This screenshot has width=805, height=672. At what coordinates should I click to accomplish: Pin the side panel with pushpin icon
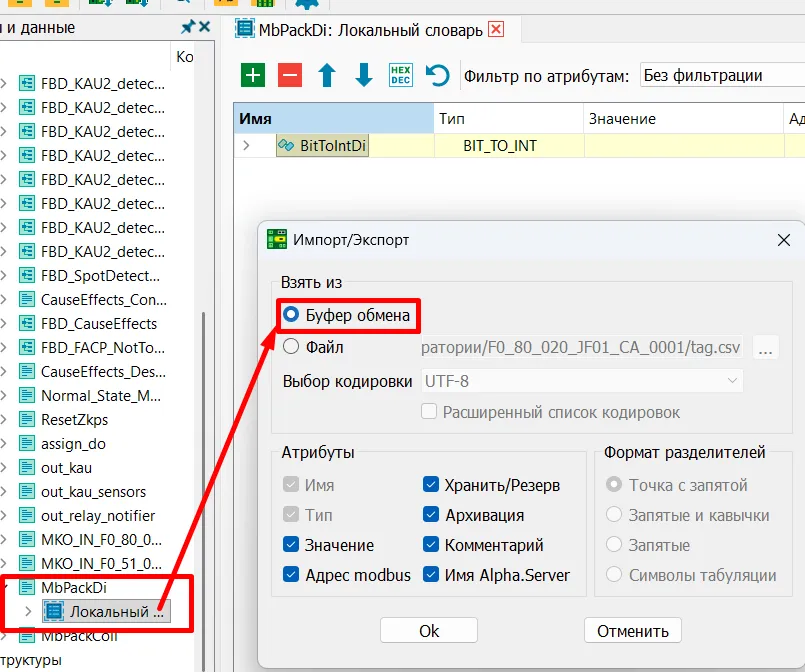tap(188, 27)
